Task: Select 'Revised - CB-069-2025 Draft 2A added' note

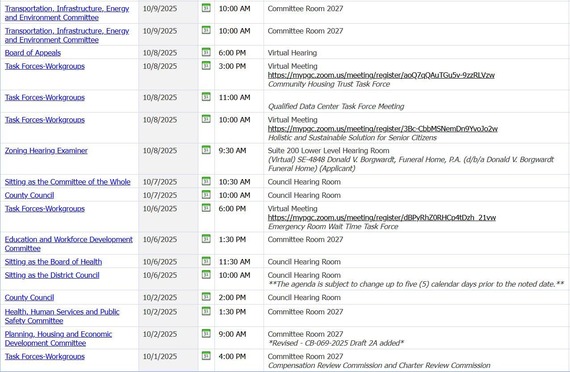Action: pyautogui.click(x=336, y=343)
